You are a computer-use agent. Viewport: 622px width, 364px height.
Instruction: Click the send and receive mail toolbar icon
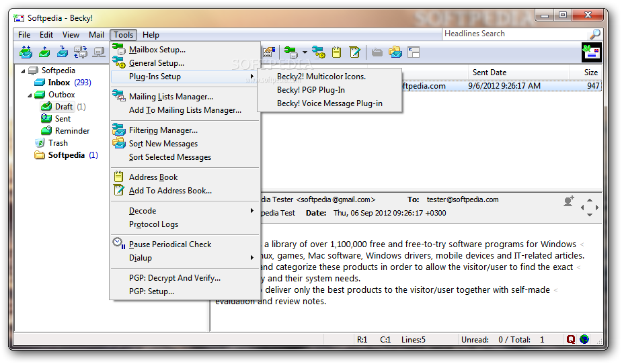click(x=26, y=52)
